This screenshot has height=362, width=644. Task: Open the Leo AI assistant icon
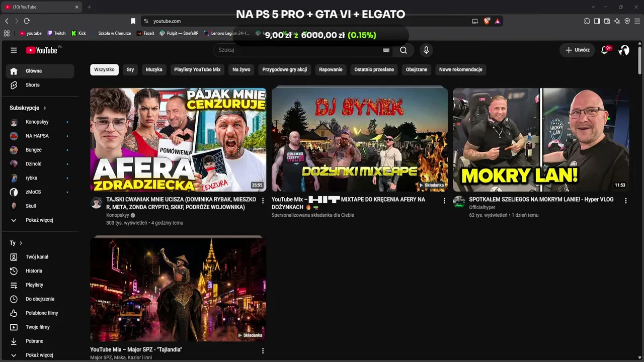coord(617,21)
